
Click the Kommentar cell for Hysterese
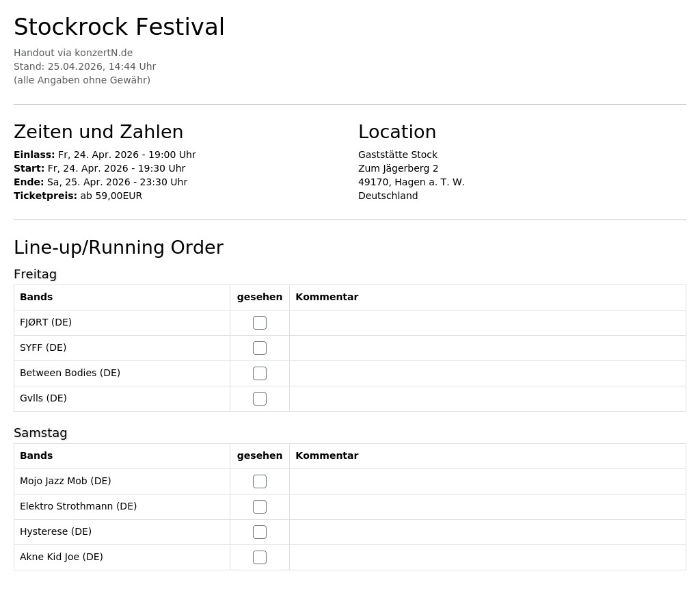tap(487, 532)
